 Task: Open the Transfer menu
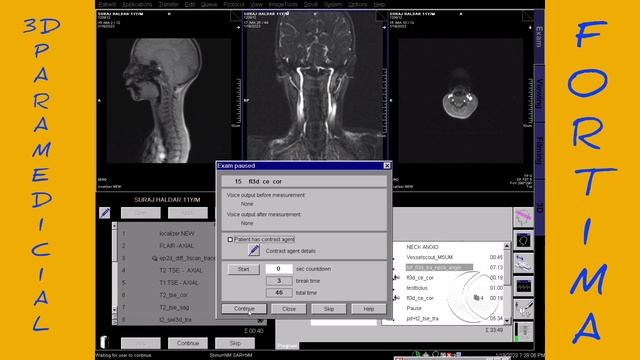click(169, 4)
